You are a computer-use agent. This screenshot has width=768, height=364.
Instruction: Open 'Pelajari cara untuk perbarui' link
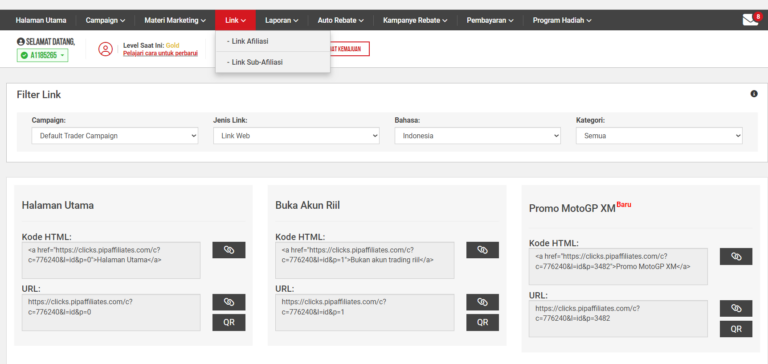click(x=160, y=53)
